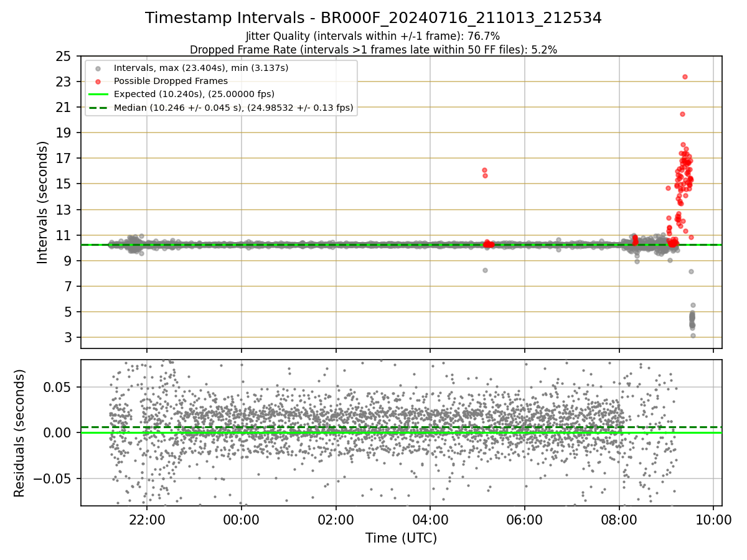This screenshot has height=560, width=747.
Task: Click the x-axis tick label '04:00'
Action: 431,520
